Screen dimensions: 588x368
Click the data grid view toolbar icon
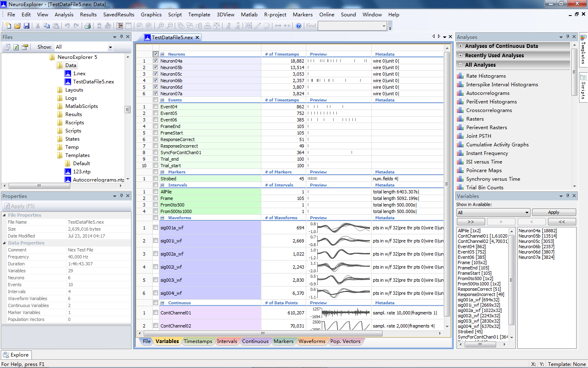point(120,26)
